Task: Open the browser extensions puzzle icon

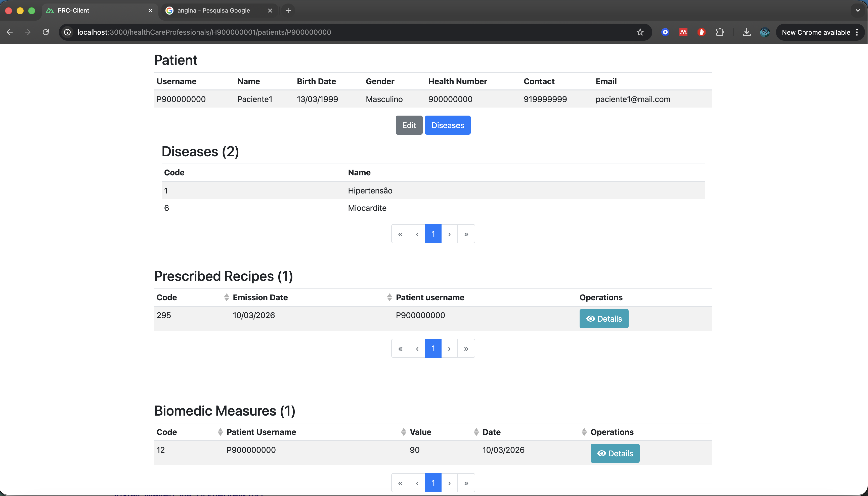Action: pyautogui.click(x=719, y=32)
